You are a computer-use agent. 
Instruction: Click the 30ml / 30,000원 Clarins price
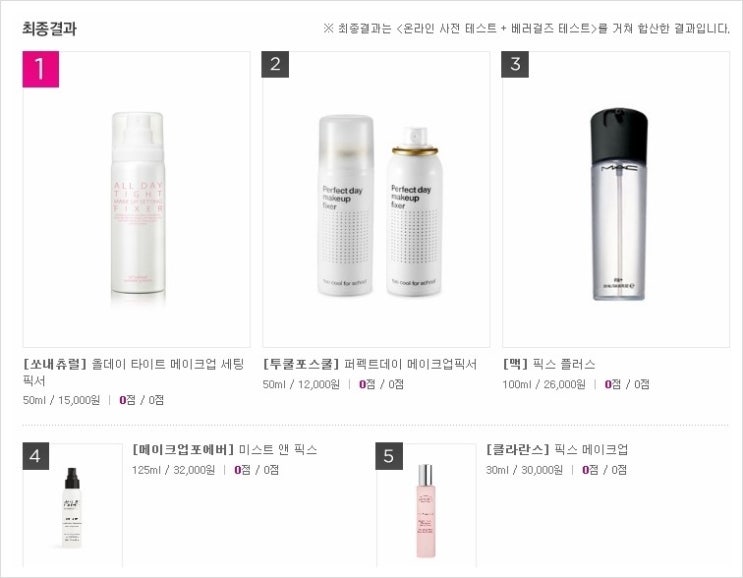pyautogui.click(x=524, y=470)
